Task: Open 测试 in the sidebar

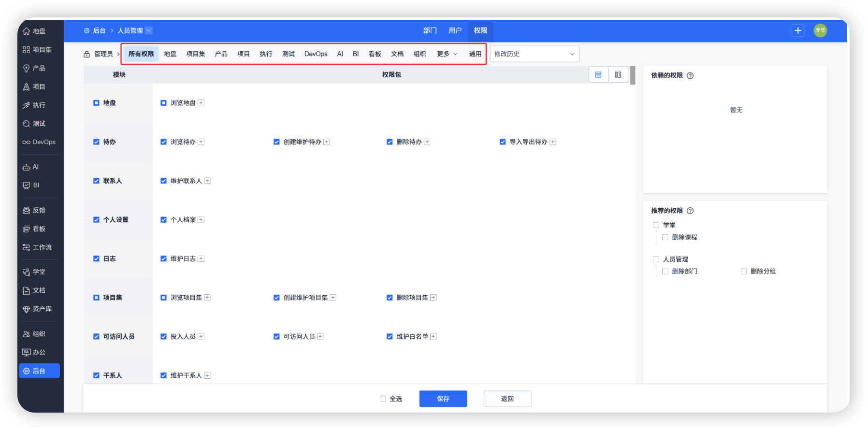Action: (x=34, y=124)
